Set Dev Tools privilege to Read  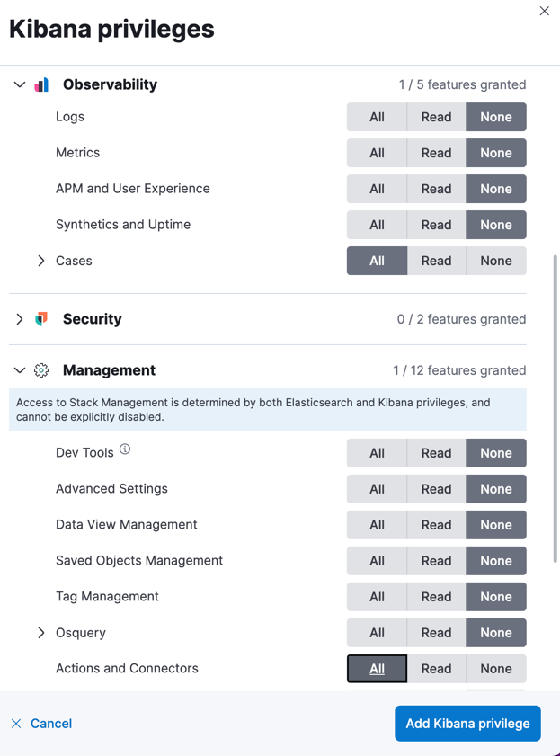436,453
